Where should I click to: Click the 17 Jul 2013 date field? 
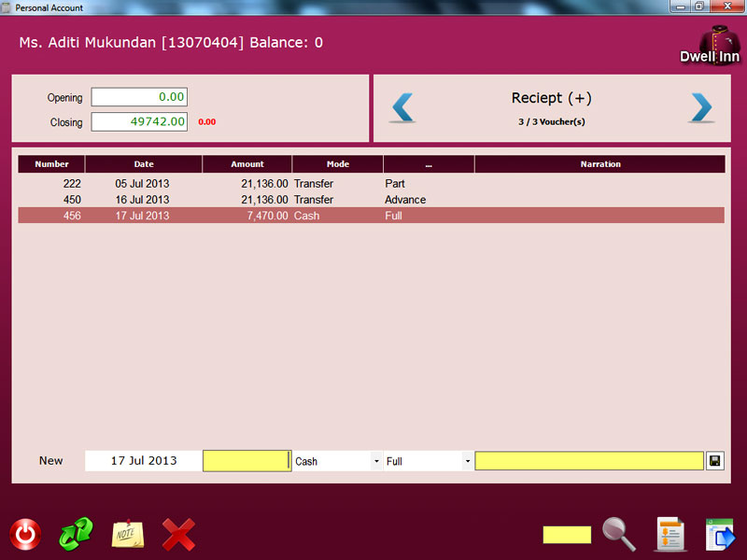(x=143, y=461)
